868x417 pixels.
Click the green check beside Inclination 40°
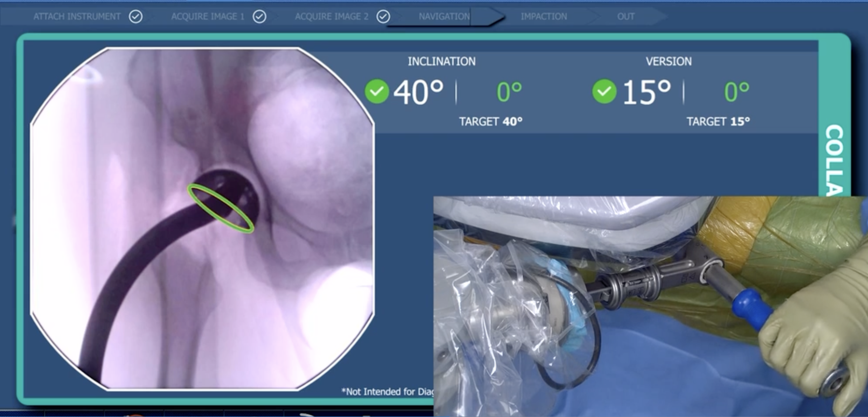(377, 91)
